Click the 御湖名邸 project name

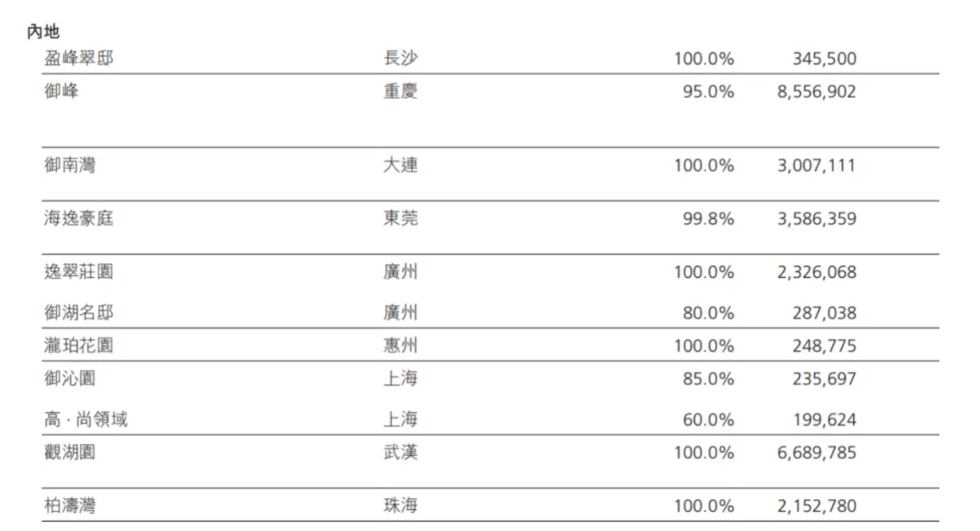[x=79, y=313]
